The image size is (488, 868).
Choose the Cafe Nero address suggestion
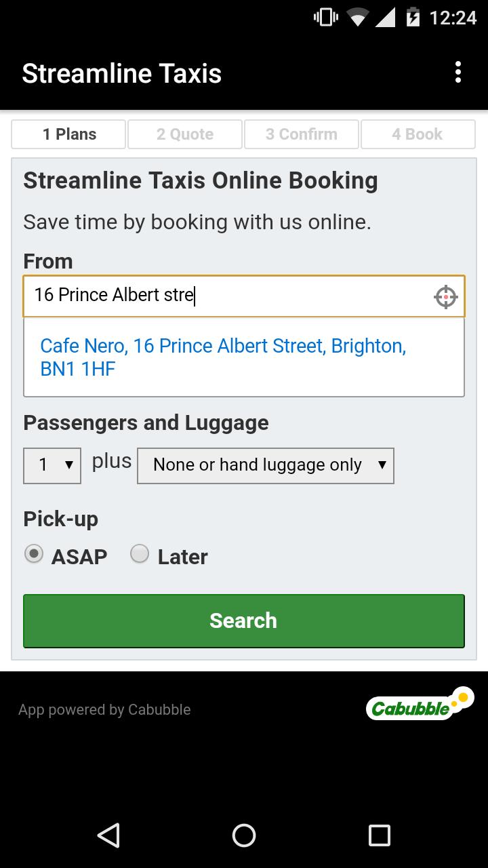pyautogui.click(x=244, y=357)
